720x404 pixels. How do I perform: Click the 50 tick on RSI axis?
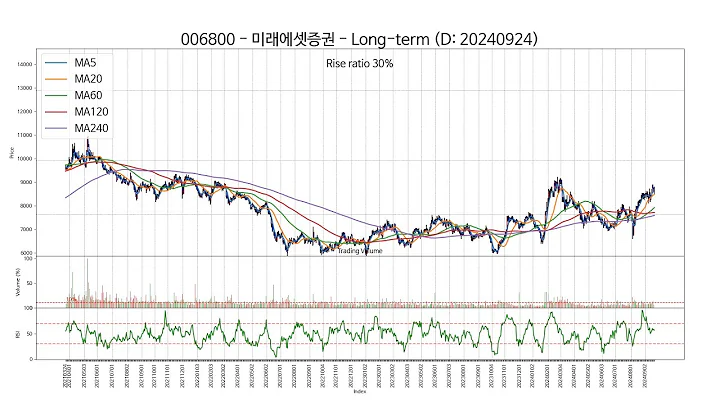pos(29,334)
